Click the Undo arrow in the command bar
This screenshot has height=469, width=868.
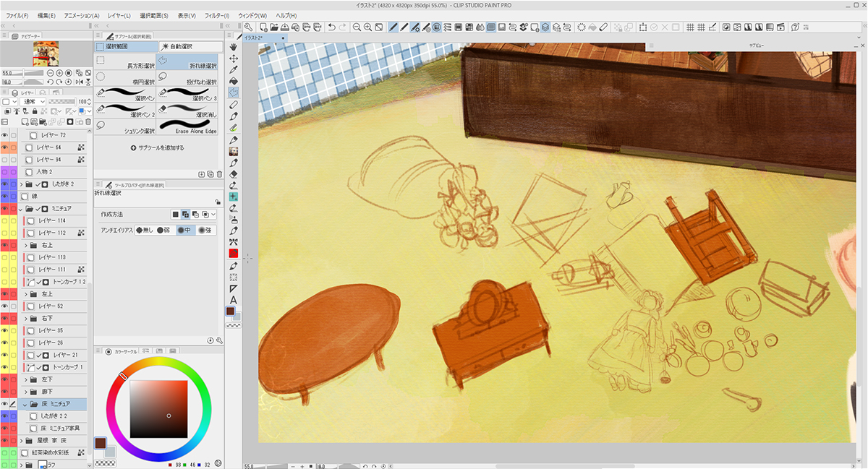click(331, 27)
